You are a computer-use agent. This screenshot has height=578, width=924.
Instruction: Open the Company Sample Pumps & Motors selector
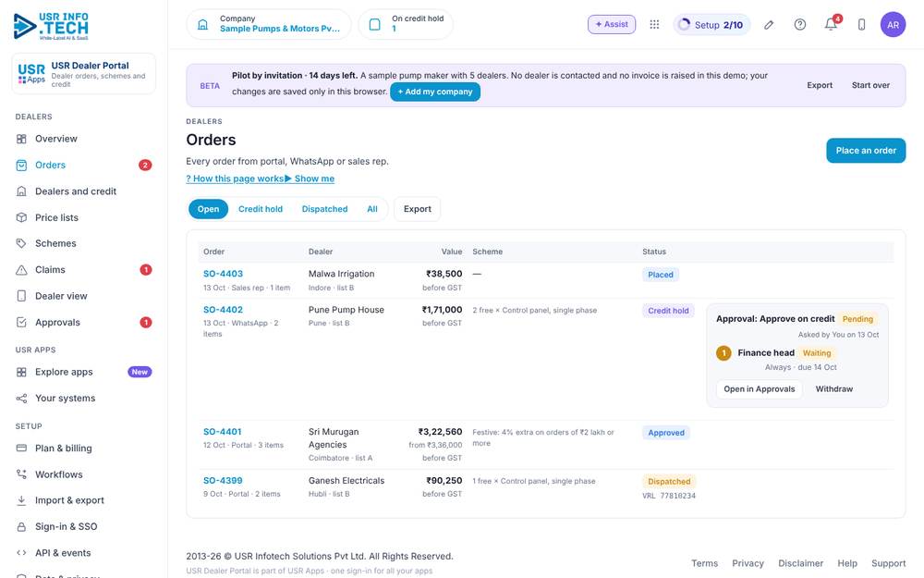coord(269,24)
